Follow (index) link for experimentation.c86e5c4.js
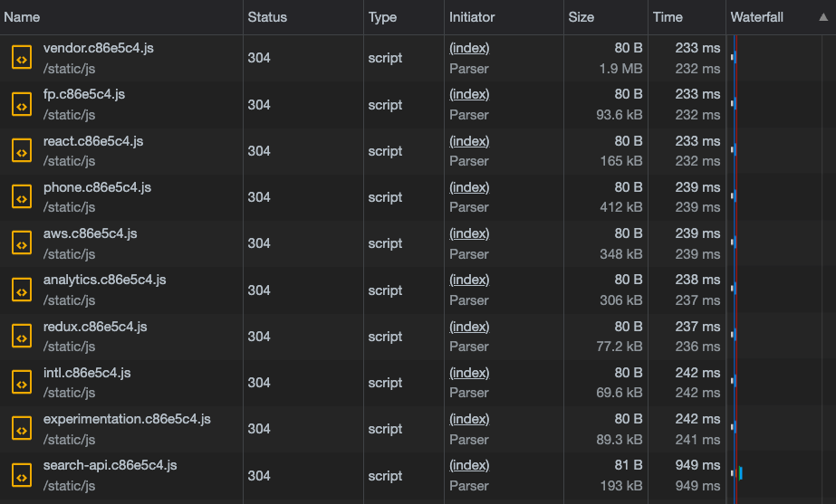836x504 pixels. coord(469,419)
